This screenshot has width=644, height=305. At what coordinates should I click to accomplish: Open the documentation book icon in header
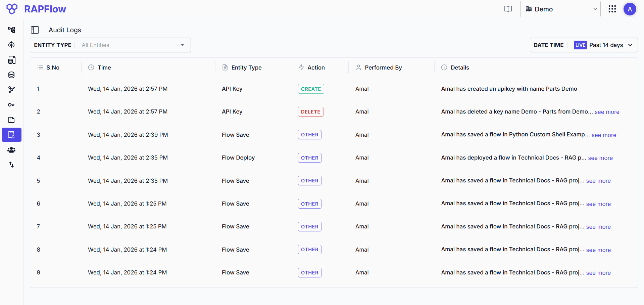click(x=508, y=9)
